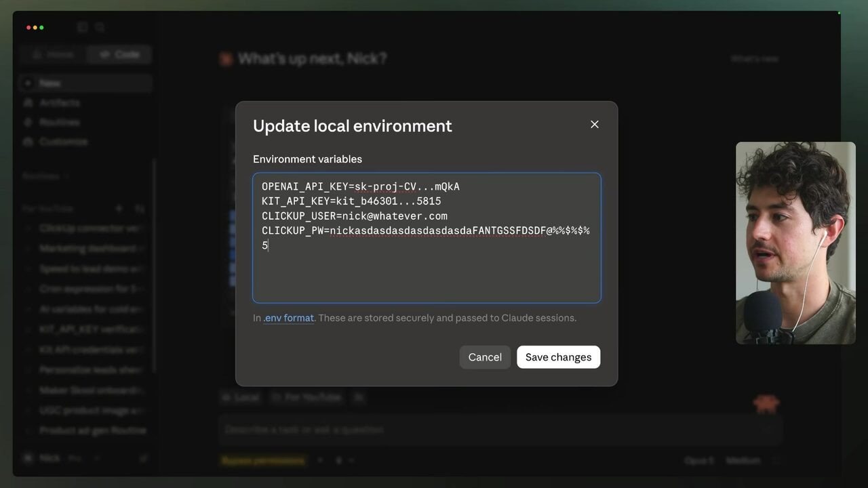This screenshot has height=488, width=868.
Task: Expand the Routines section header in sidebar
Action: point(45,176)
